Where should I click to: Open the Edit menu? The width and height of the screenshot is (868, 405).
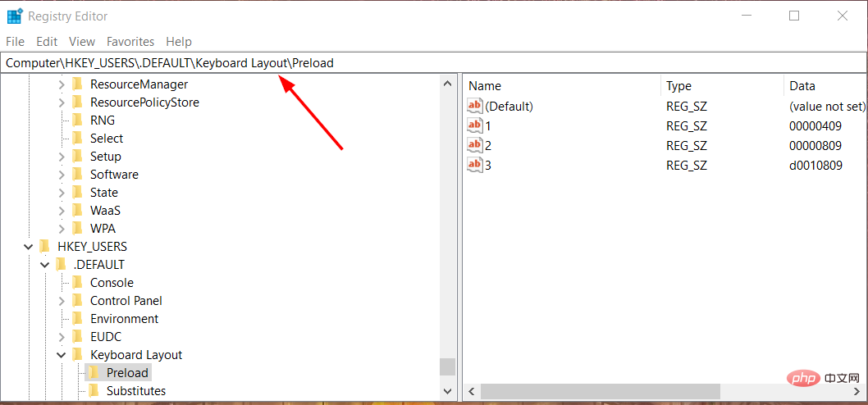click(x=47, y=42)
